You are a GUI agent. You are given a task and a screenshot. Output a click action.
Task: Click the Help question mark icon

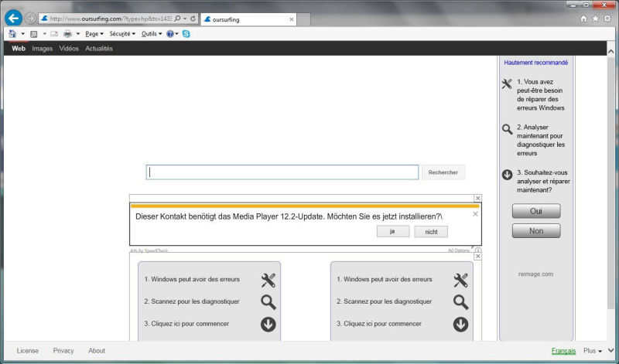pyautogui.click(x=169, y=34)
